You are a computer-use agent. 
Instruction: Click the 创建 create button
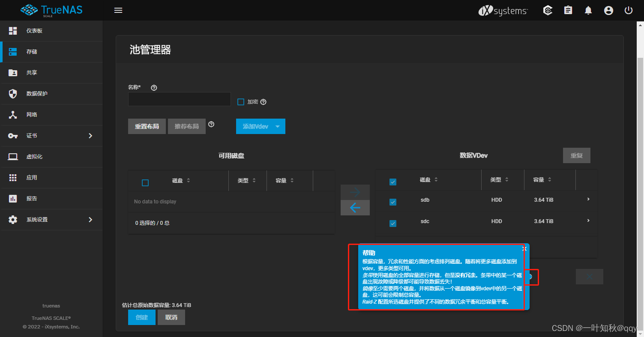pos(142,317)
